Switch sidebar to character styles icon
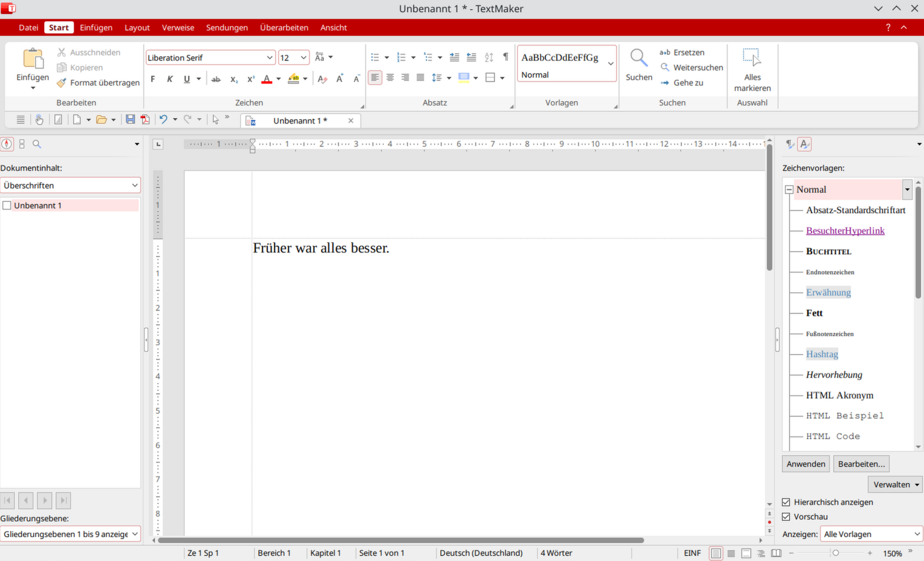Screen dimensions: 924x561 pyautogui.click(x=804, y=144)
